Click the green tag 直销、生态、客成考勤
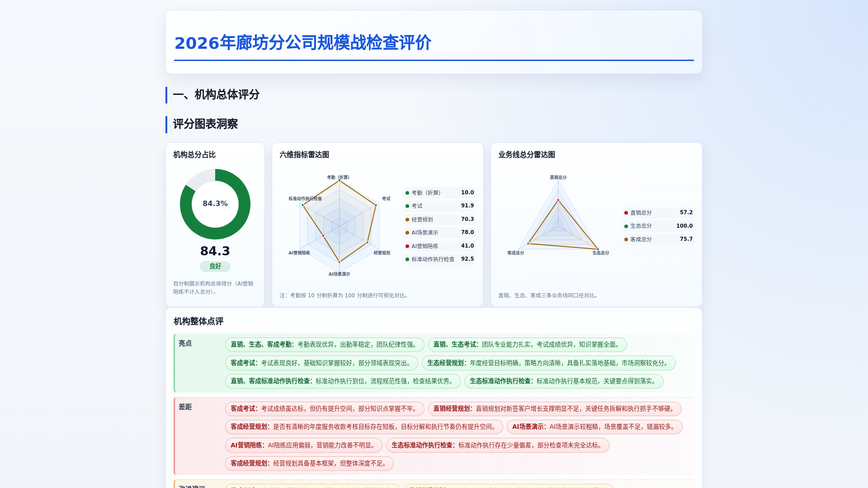This screenshot has height=488, width=868. click(325, 345)
